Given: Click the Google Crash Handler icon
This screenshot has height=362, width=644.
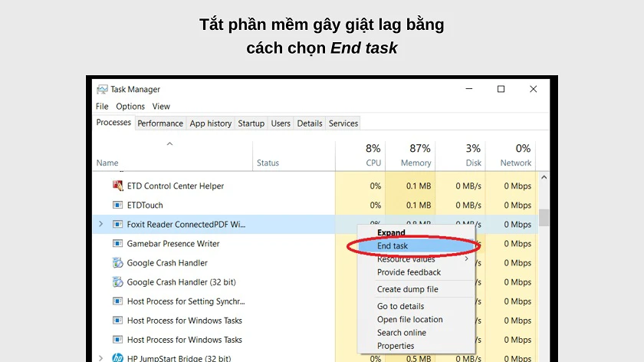Looking at the screenshot, I should point(117,262).
